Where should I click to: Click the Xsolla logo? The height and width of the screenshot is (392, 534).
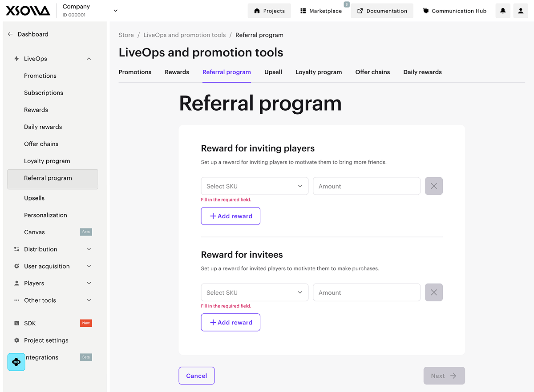(x=28, y=11)
